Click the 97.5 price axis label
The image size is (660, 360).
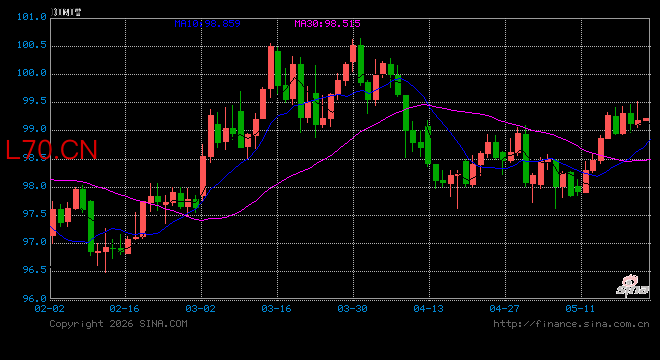point(35,214)
